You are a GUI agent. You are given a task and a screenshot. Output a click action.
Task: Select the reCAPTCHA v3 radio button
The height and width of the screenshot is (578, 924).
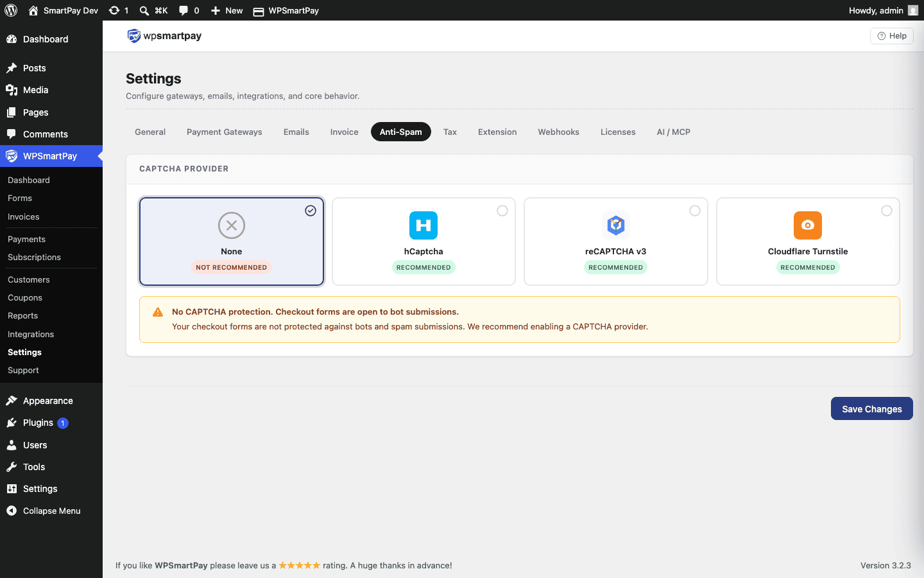point(695,211)
